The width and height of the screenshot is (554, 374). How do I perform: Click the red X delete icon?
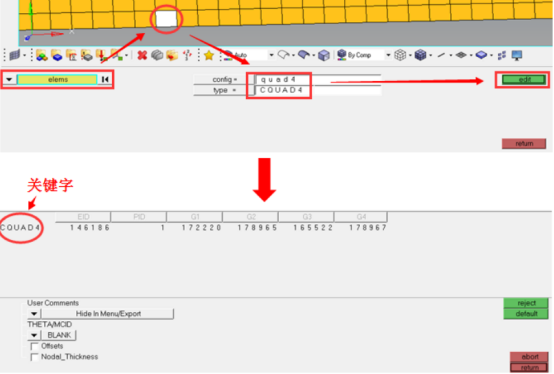[x=142, y=55]
